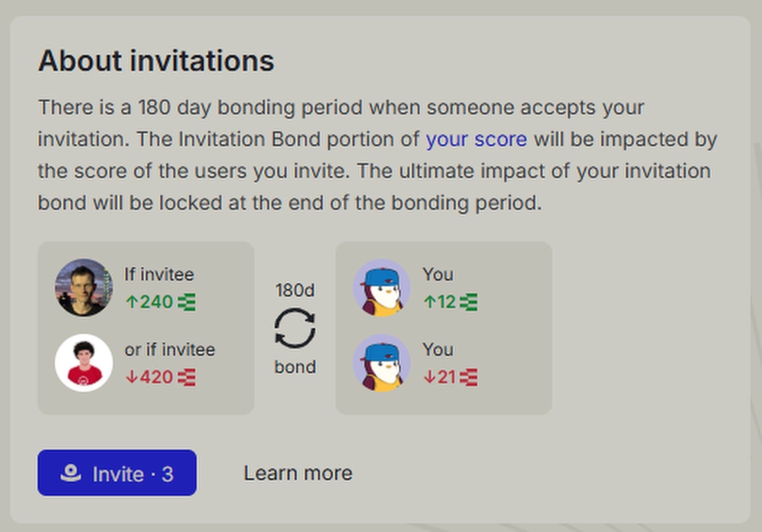Screen dimensions: 762x532
Task: Click the green score icon beside 12
Action: point(468,302)
